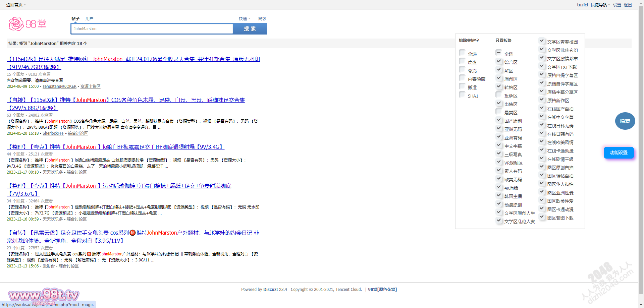Click the JohnMarston search input field
This screenshot has width=644, height=308.
click(152, 29)
